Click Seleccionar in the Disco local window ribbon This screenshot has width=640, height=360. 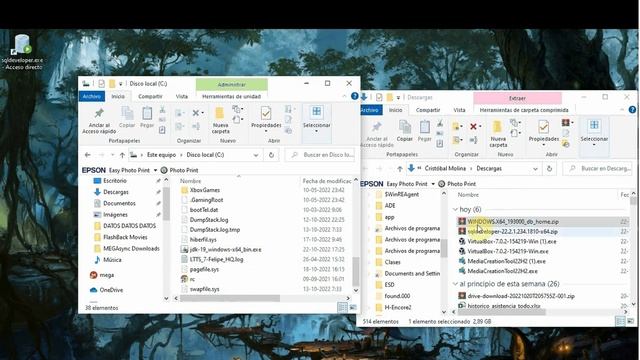point(316,118)
